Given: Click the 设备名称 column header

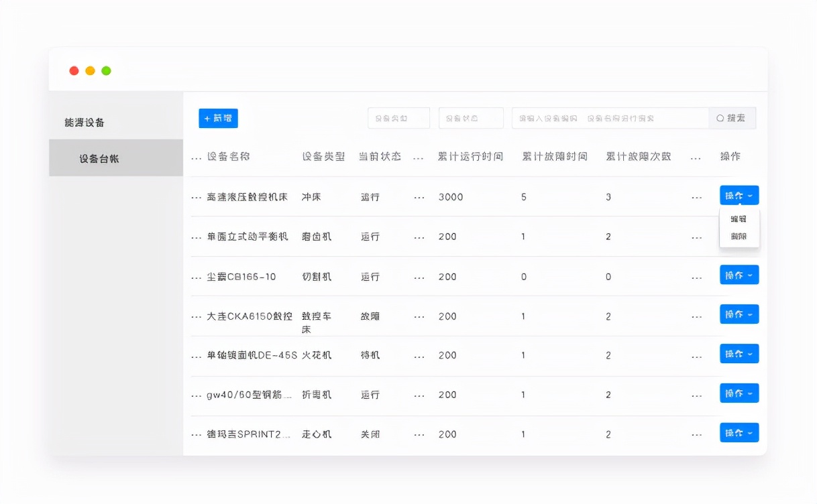Looking at the screenshot, I should pos(229,157).
